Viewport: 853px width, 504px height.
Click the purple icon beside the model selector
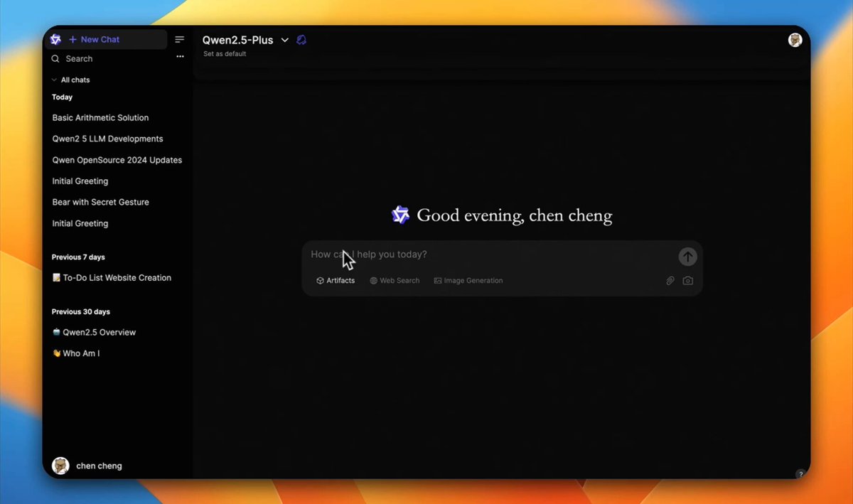[301, 41]
